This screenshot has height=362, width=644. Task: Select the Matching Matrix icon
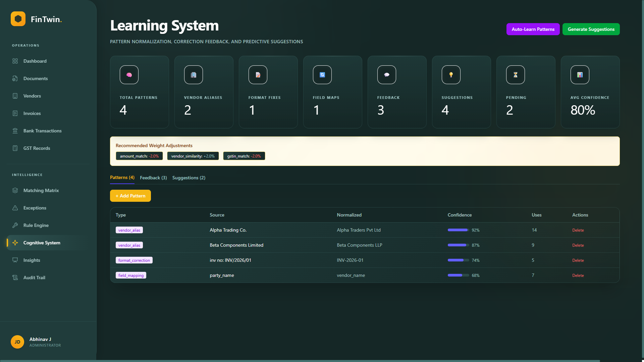[15, 190]
